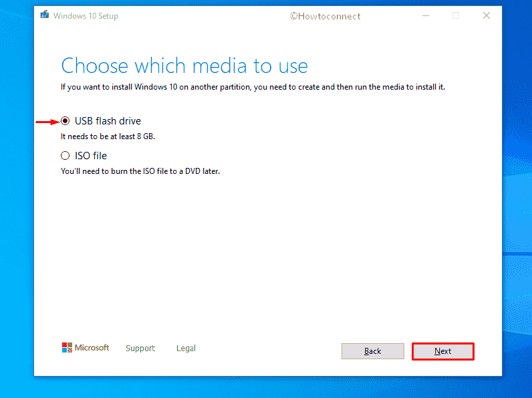Click the Windows 10 Setup title icon
This screenshot has height=398, width=532.
click(x=45, y=15)
